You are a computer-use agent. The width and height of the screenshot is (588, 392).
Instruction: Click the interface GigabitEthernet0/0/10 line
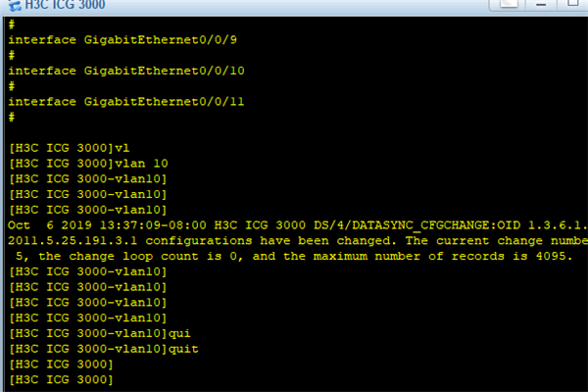[126, 71]
